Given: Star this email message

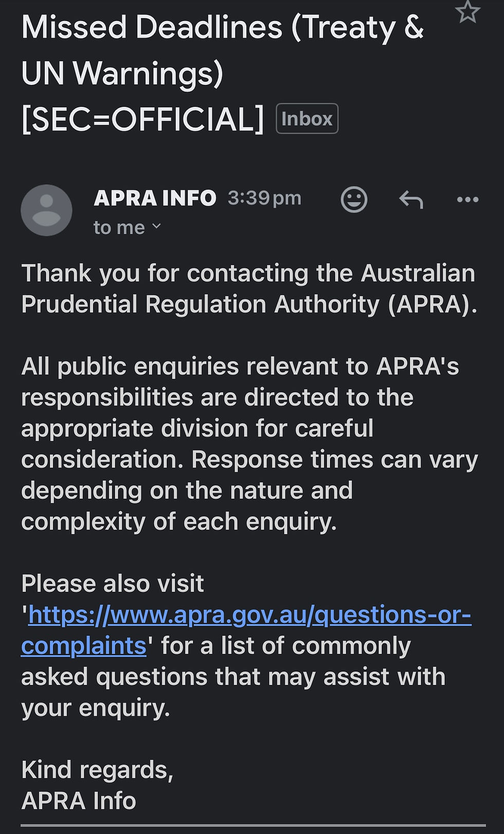Looking at the screenshot, I should 467,12.
